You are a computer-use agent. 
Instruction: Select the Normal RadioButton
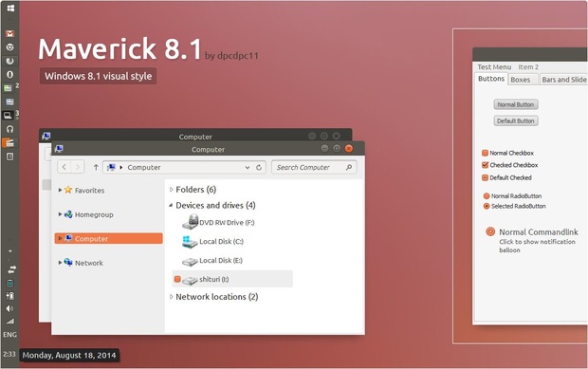(487, 195)
